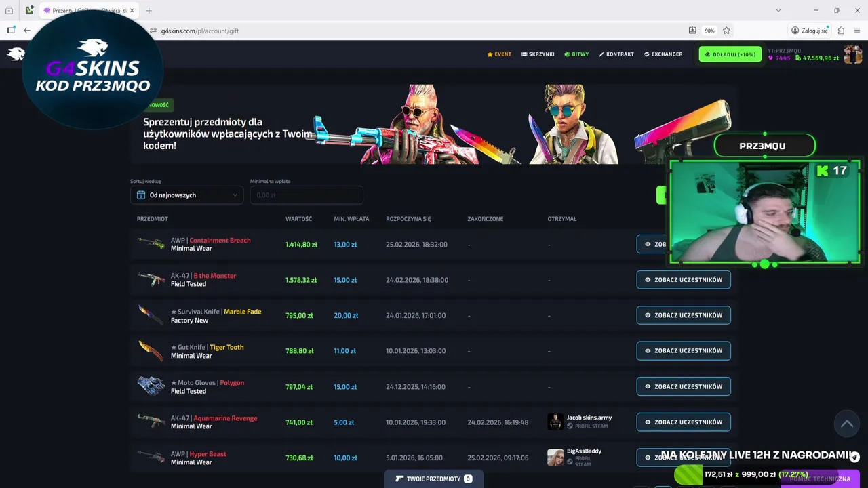Click the AWP Containment Breach weapon thumbnail

pos(151,243)
